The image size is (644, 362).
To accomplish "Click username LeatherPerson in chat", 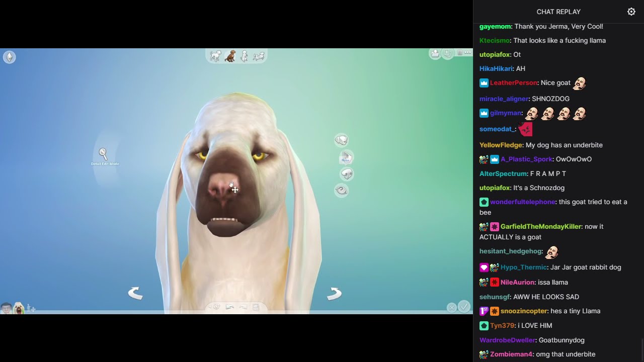I will (x=514, y=82).
